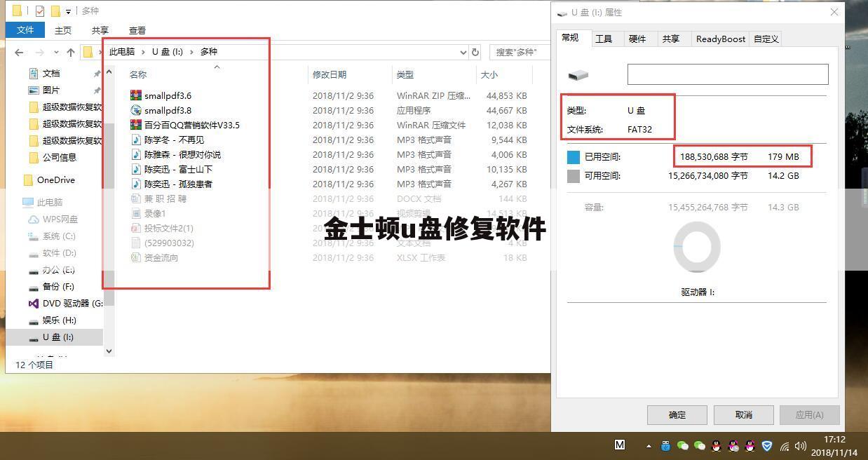
Task: Click the USB safely remove tray icon
Action: [x=665, y=445]
